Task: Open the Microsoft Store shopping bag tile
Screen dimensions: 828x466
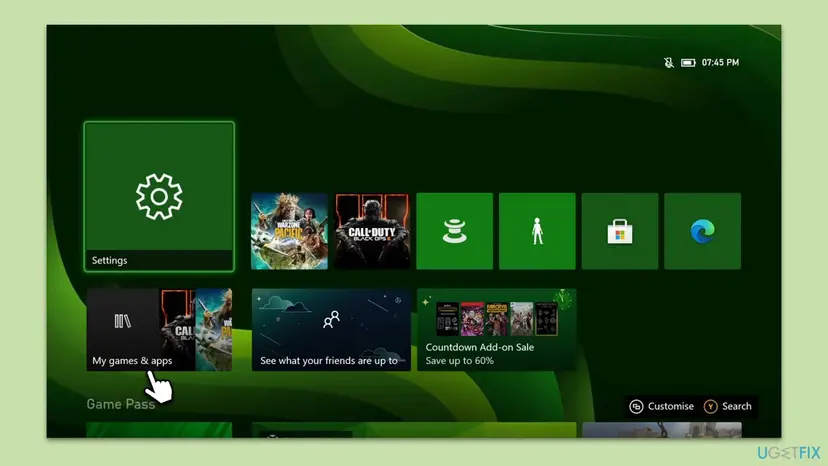Action: 620,231
